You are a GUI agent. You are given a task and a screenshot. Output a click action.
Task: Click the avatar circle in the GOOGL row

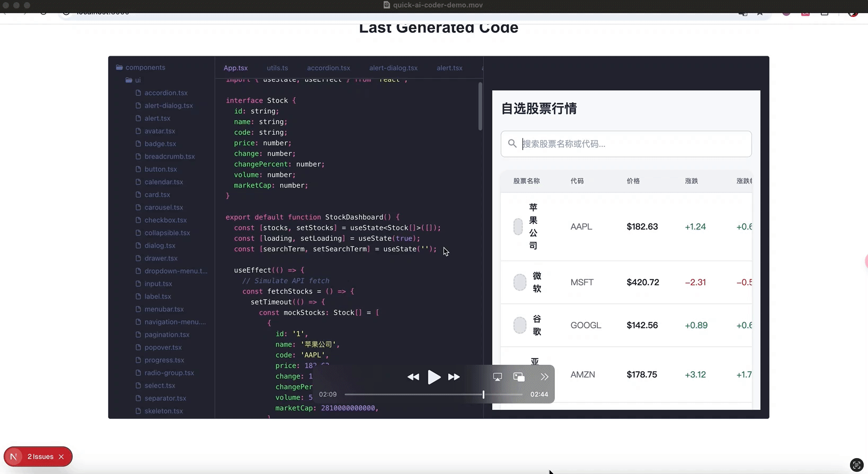[520, 325]
